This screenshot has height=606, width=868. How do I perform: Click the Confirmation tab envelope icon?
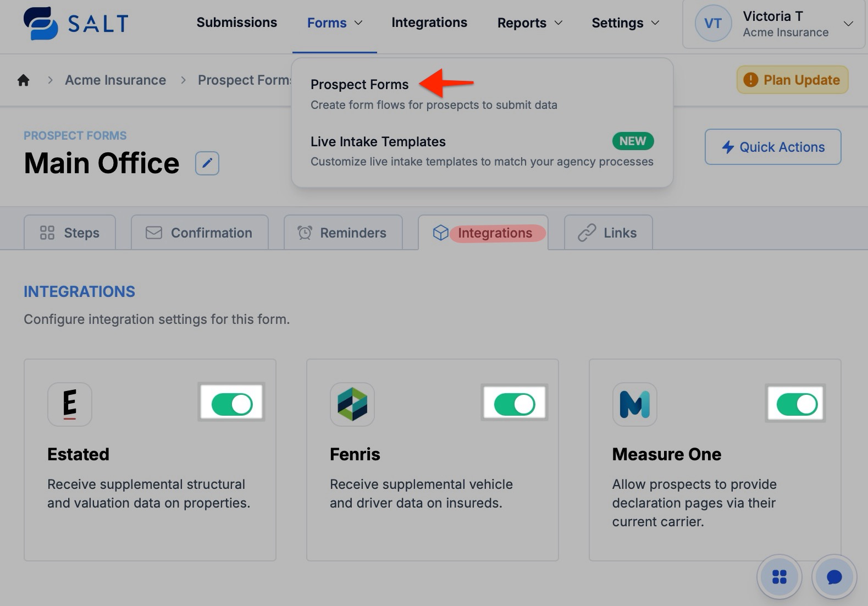tap(154, 233)
